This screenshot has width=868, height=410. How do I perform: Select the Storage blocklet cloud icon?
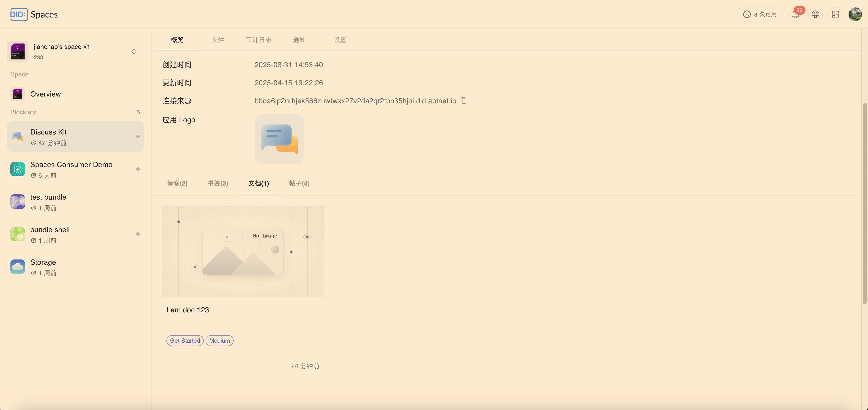pyautogui.click(x=17, y=267)
